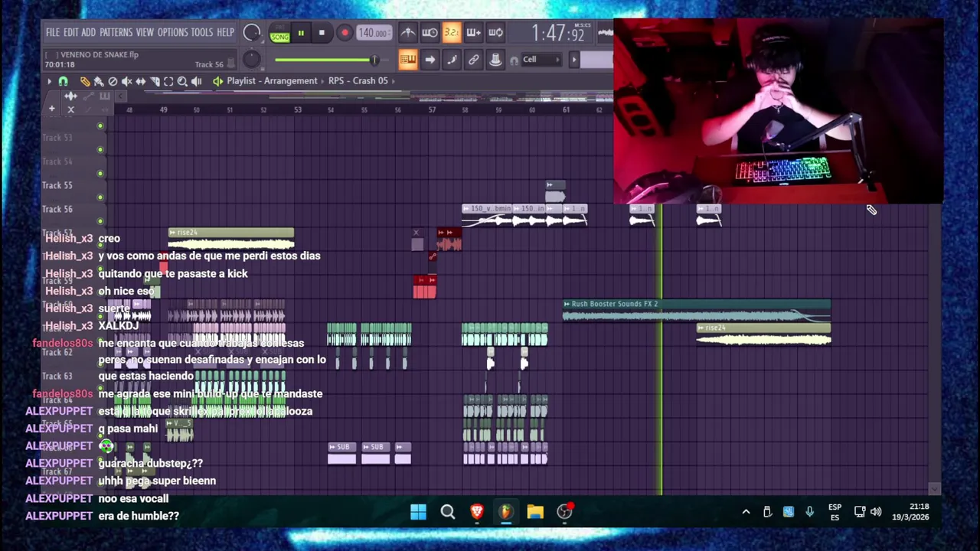Image resolution: width=980 pixels, height=551 pixels.
Task: Open the OPTIONS menu
Action: coord(173,33)
